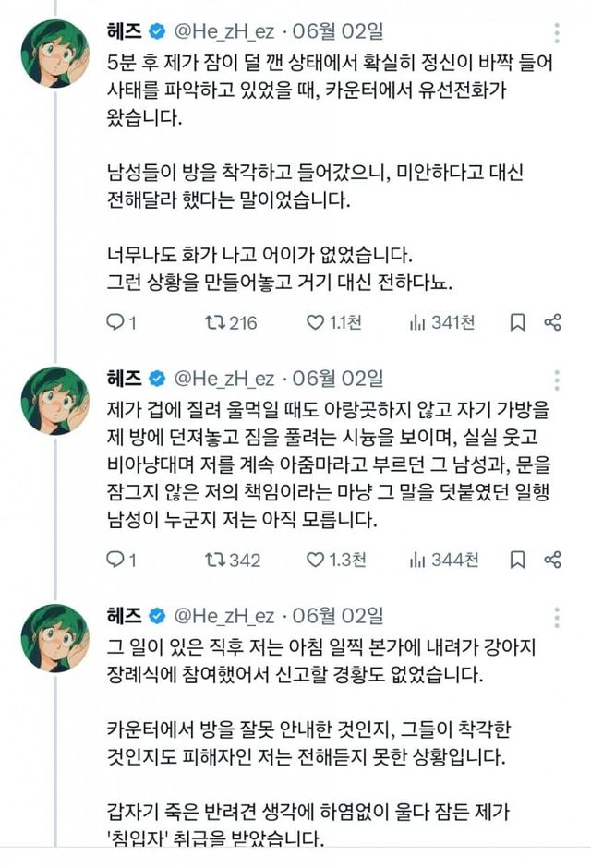
Task: Retweet the tweet with 342 retweets
Action: 213,560
